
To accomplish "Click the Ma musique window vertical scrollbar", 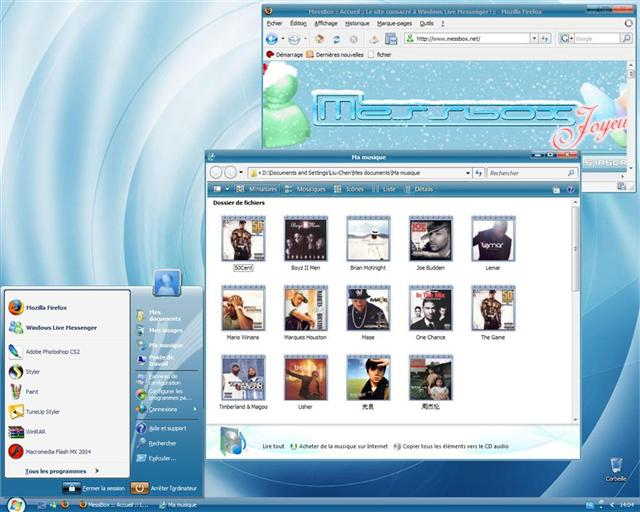I will (575, 249).
